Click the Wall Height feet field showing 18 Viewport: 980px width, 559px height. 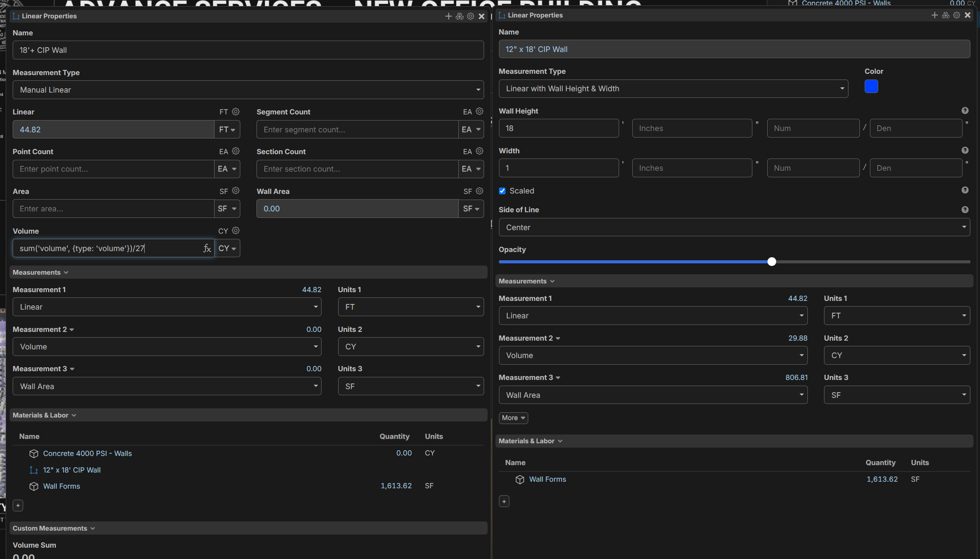[559, 128]
